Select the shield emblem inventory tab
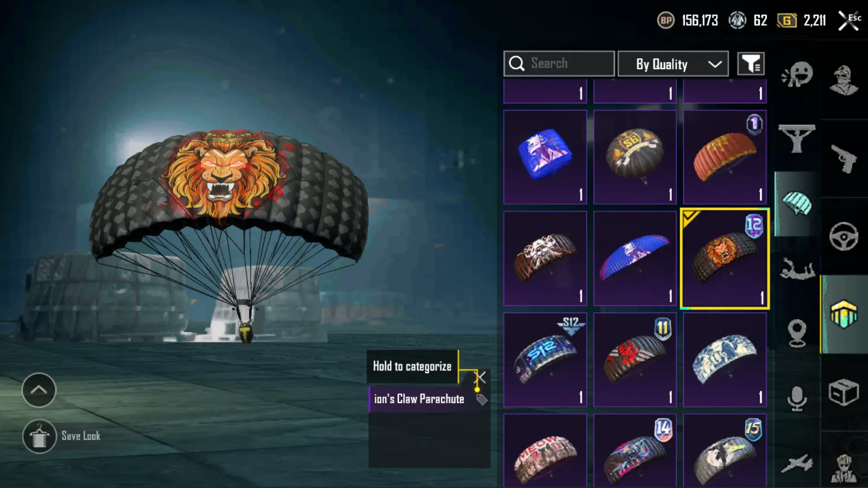Screen dimensions: 868x488 [844, 314]
